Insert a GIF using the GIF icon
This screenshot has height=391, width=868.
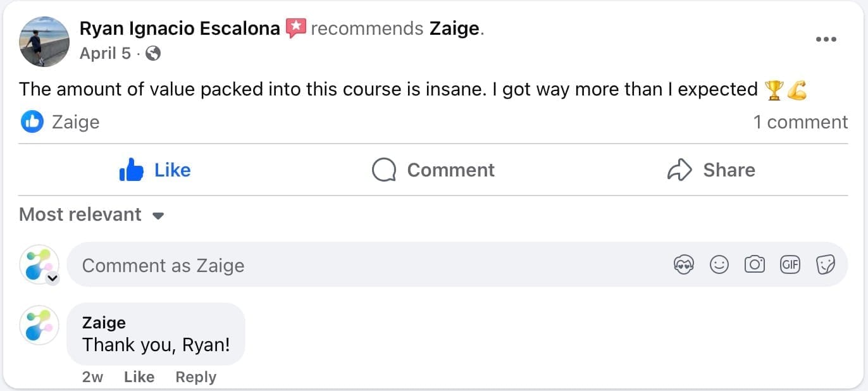click(x=790, y=265)
